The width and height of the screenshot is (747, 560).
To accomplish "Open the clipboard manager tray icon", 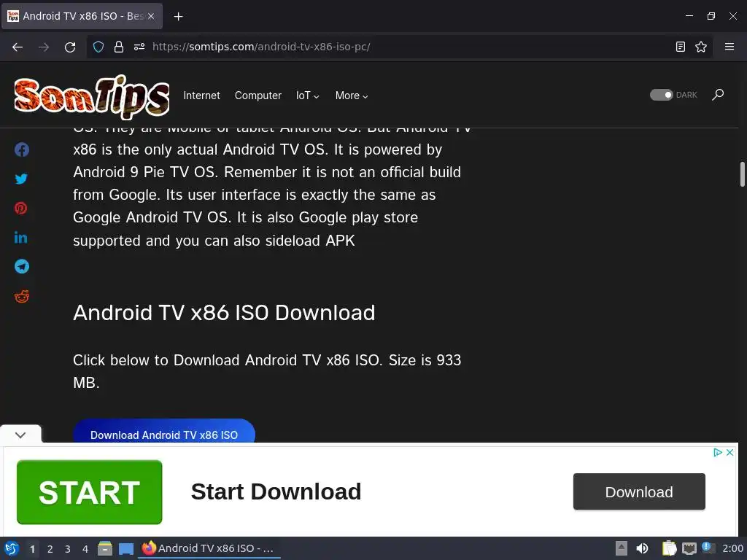I will point(669,548).
